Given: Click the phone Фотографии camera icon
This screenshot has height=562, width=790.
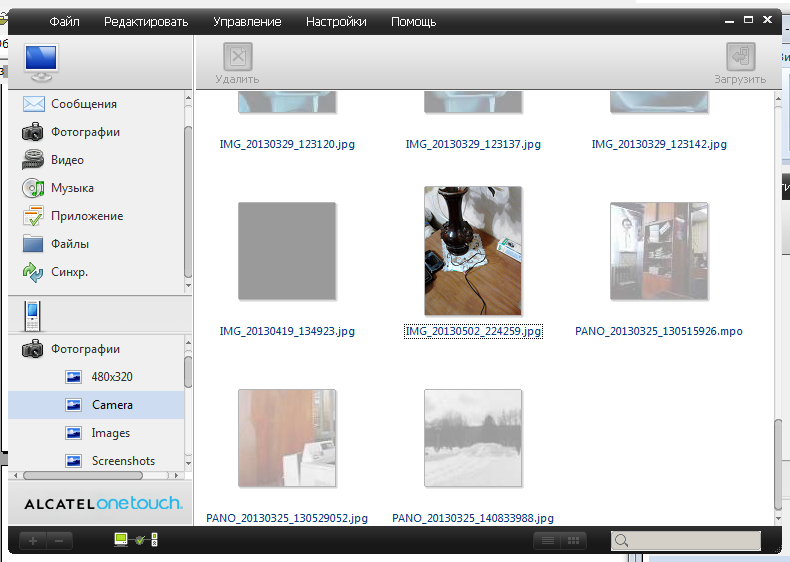Looking at the screenshot, I should click(x=33, y=349).
